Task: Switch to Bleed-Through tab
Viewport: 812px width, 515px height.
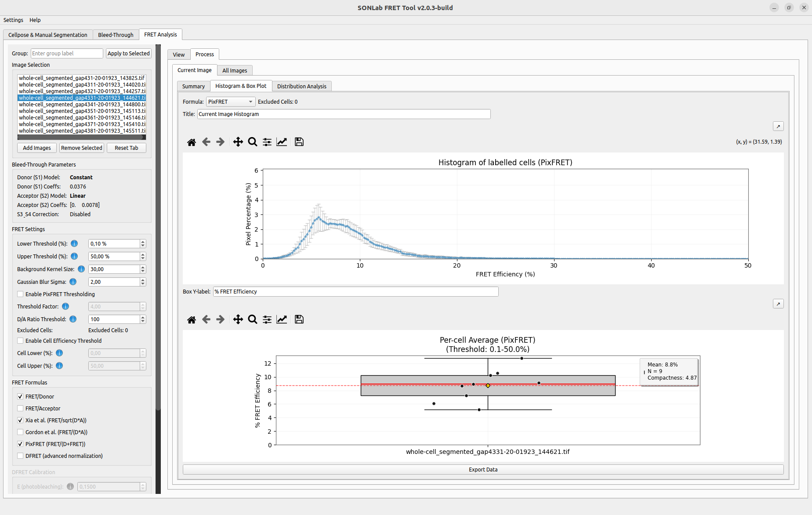Action: [116, 35]
